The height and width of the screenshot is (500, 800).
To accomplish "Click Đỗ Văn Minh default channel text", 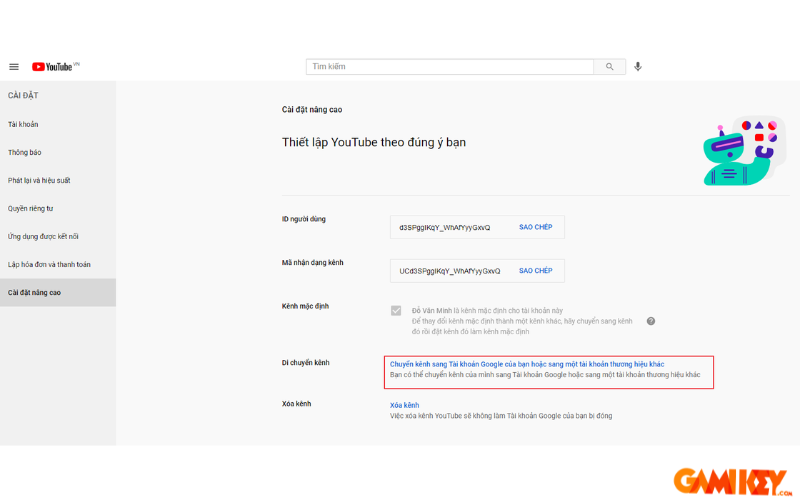I will tap(487, 311).
